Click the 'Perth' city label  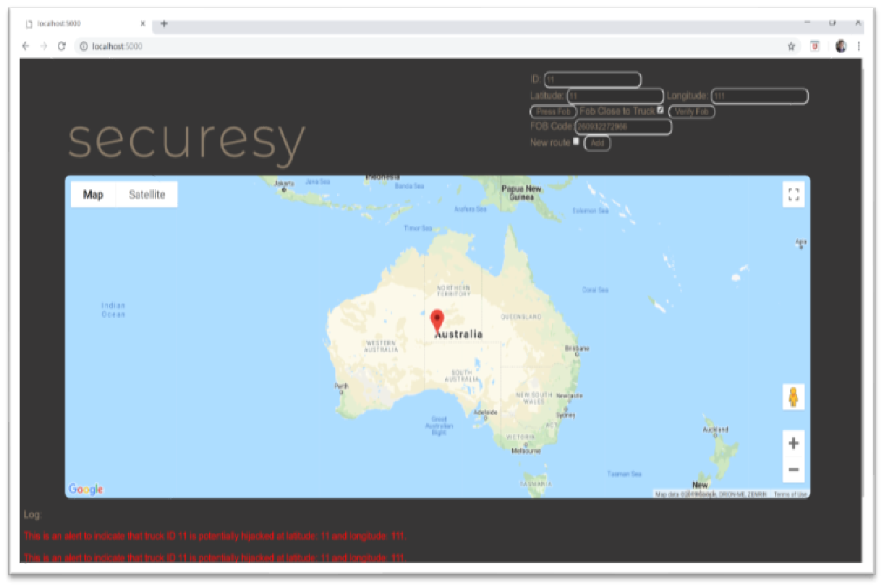341,387
